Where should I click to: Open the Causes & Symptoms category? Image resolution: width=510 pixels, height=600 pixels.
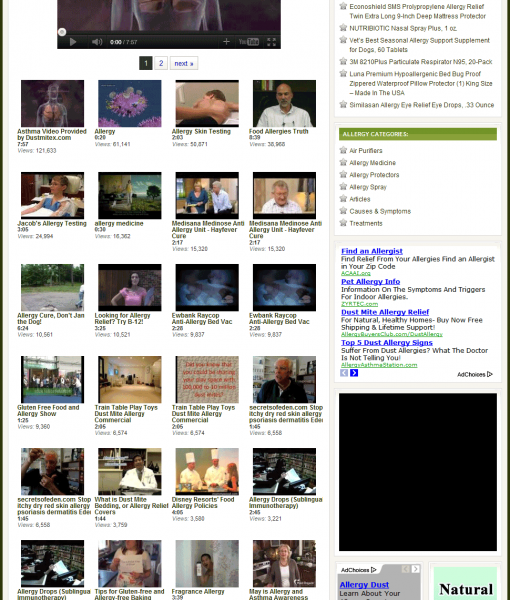[x=380, y=211]
